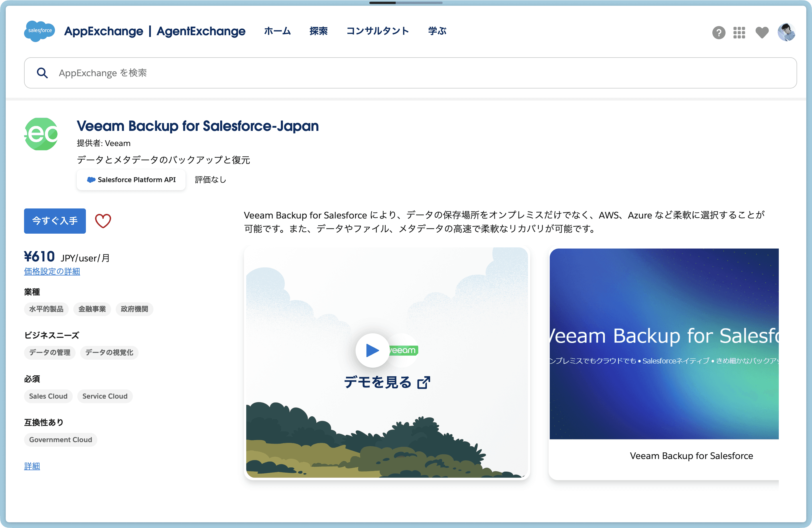Viewport: 812px width, 528px height.
Task: Open favorites heart icon in header
Action: click(762, 33)
